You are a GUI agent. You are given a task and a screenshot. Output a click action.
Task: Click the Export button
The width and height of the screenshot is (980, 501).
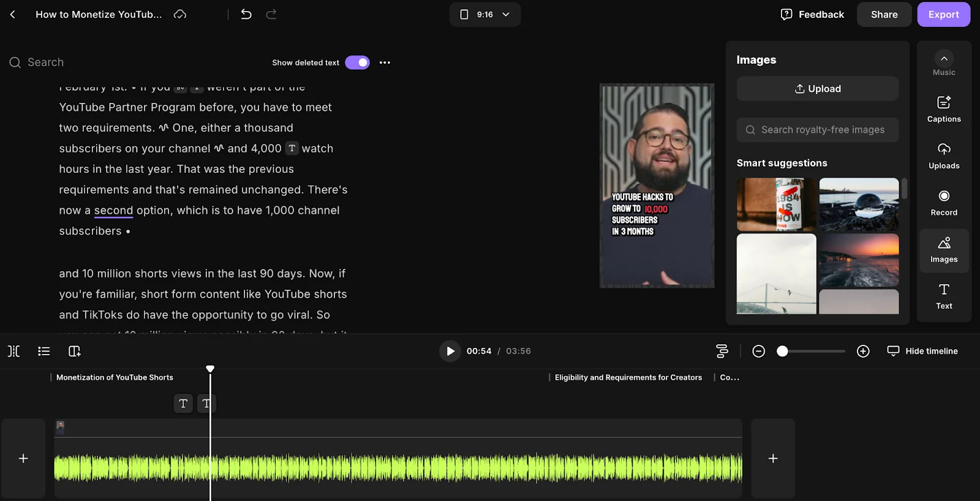(943, 14)
